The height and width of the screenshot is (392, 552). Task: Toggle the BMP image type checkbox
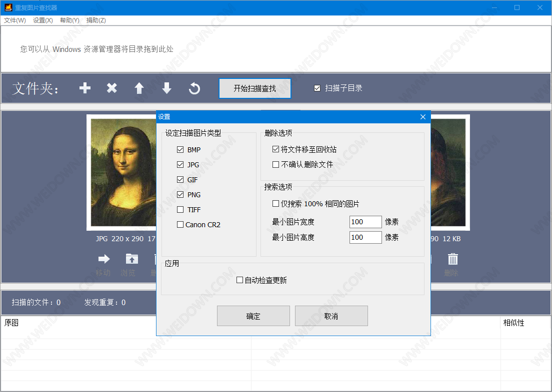(x=180, y=150)
